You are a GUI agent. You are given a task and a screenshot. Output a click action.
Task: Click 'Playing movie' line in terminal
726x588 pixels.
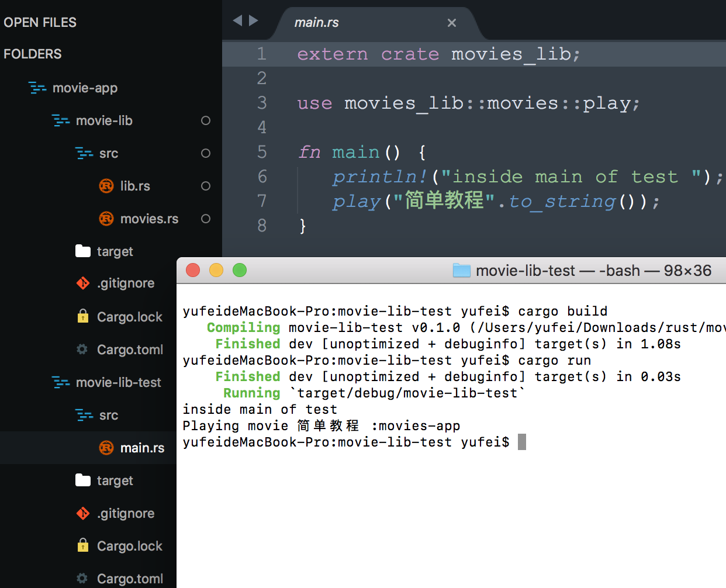pyautogui.click(x=321, y=426)
